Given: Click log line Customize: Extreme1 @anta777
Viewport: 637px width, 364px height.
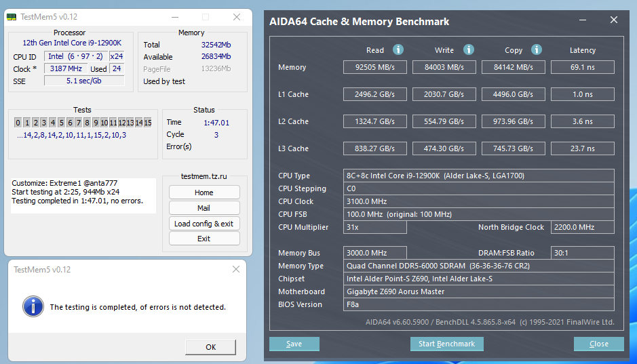Looking at the screenshot, I should [x=64, y=183].
